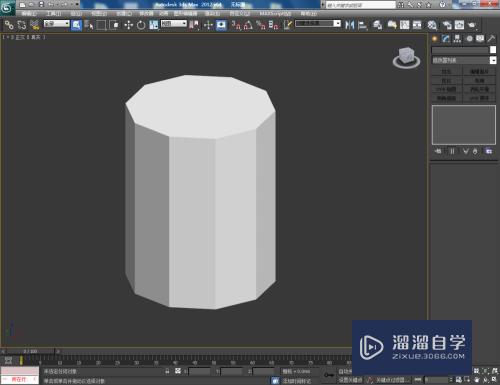Open the Quick Access Toolbar dropdown arrow
This screenshot has width=500, height=385.
[77, 5]
